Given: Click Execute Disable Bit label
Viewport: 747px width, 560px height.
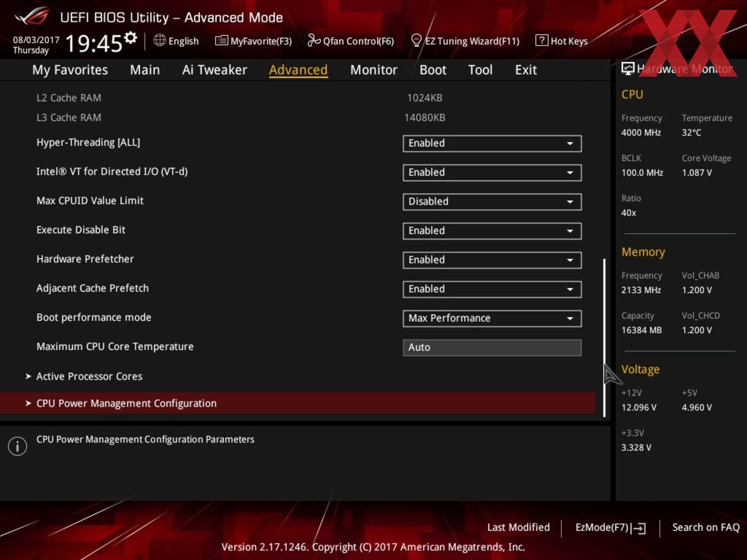Looking at the screenshot, I should coord(81,229).
